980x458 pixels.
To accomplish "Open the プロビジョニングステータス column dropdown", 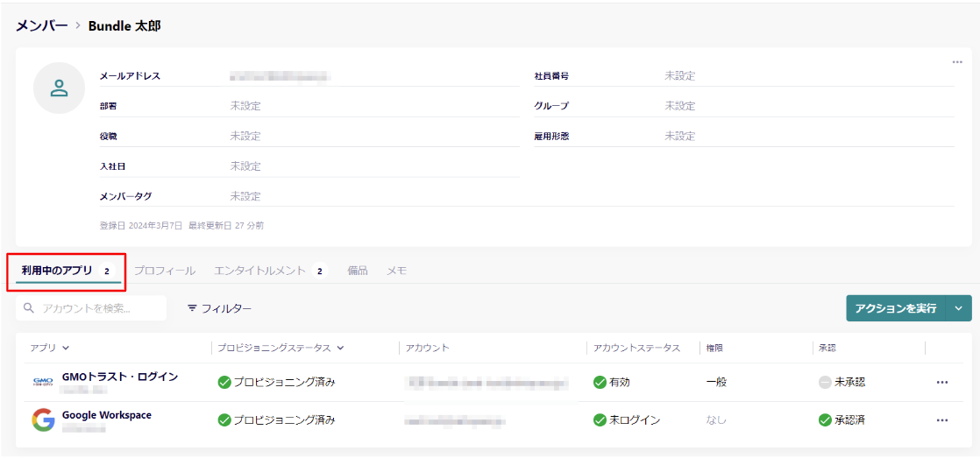I will point(340,348).
